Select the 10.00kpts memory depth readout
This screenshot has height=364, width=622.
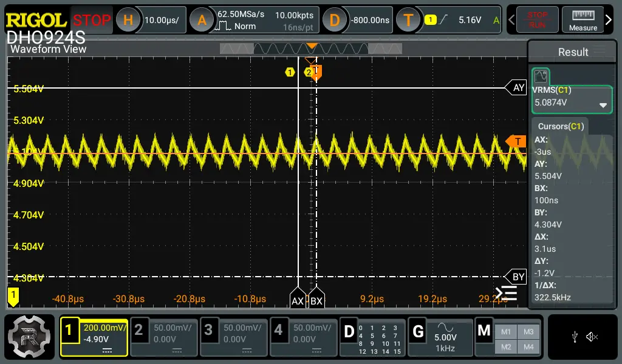pyautogui.click(x=294, y=15)
